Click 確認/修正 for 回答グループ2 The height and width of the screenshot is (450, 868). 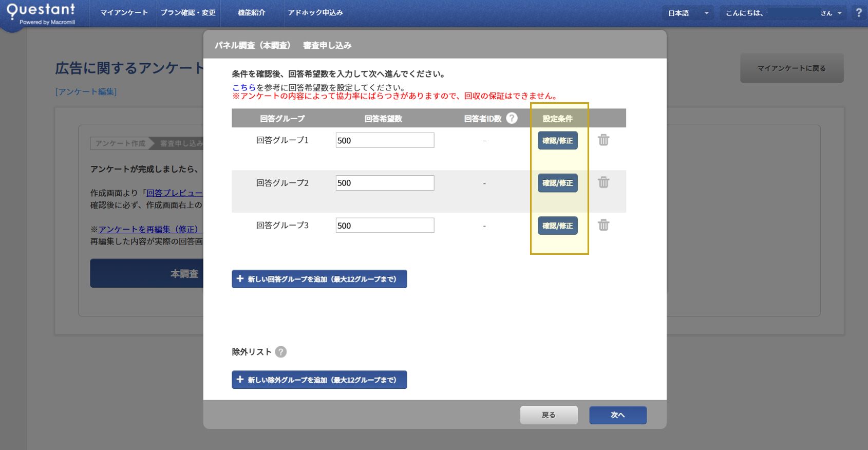click(x=558, y=183)
